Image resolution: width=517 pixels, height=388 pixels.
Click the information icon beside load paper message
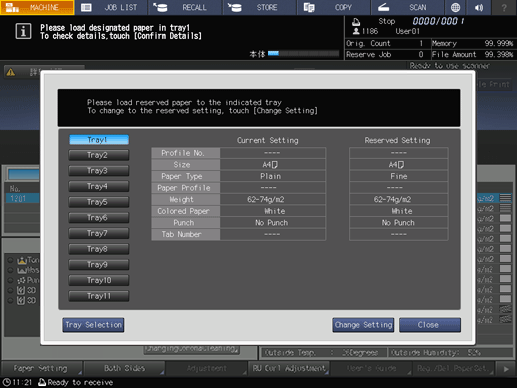point(23,32)
